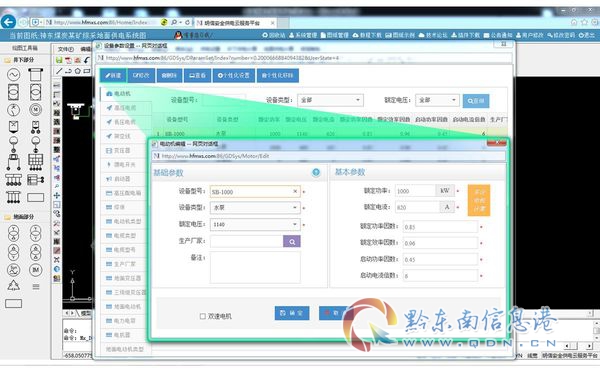Select the SB-1000 row in device table

click(329, 134)
